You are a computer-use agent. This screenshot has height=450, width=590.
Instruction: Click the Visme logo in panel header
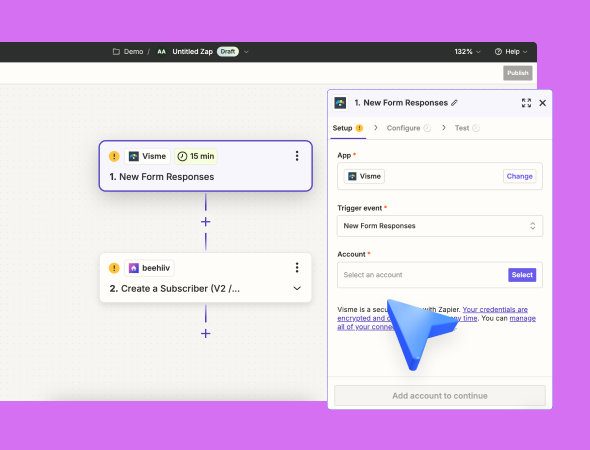click(x=340, y=103)
